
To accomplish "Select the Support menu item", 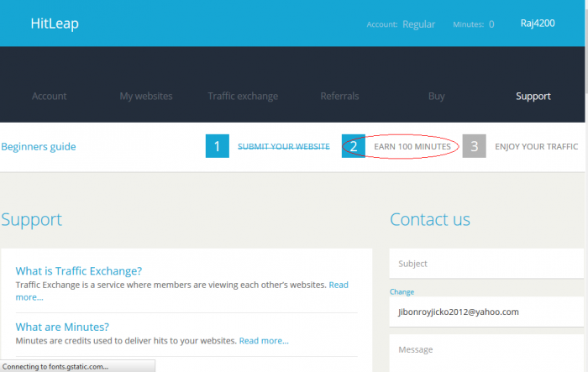I will pyautogui.click(x=533, y=96).
